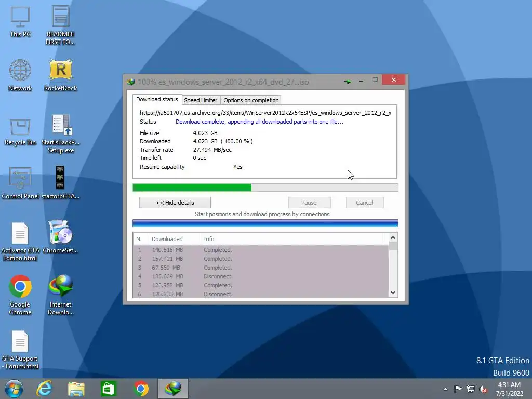Click the muted volume tray icon

(x=483, y=389)
